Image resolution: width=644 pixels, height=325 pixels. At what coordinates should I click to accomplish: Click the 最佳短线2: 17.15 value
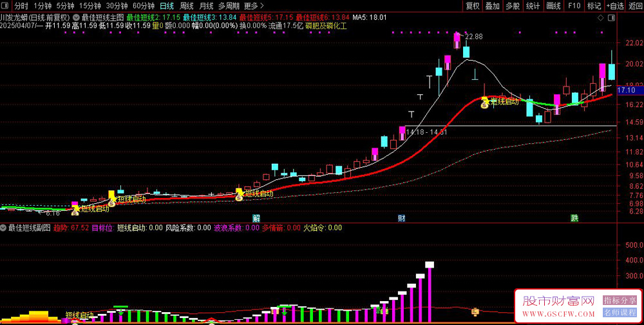[x=154, y=17]
